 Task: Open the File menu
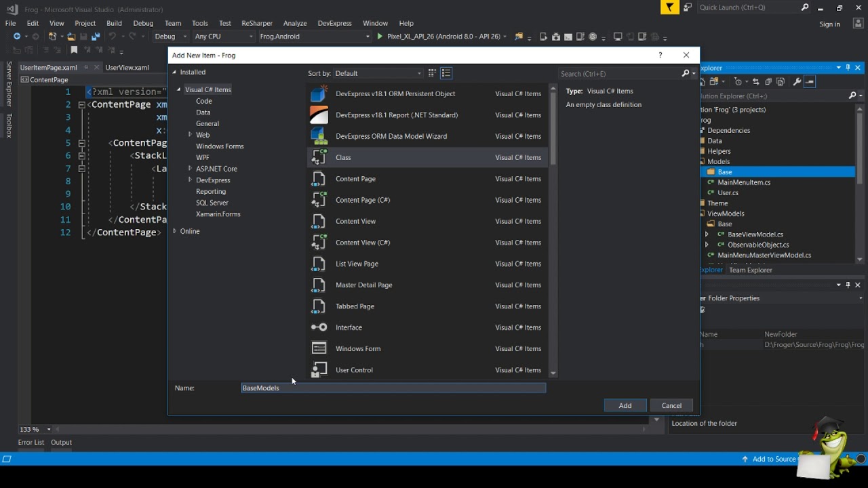[x=10, y=23]
